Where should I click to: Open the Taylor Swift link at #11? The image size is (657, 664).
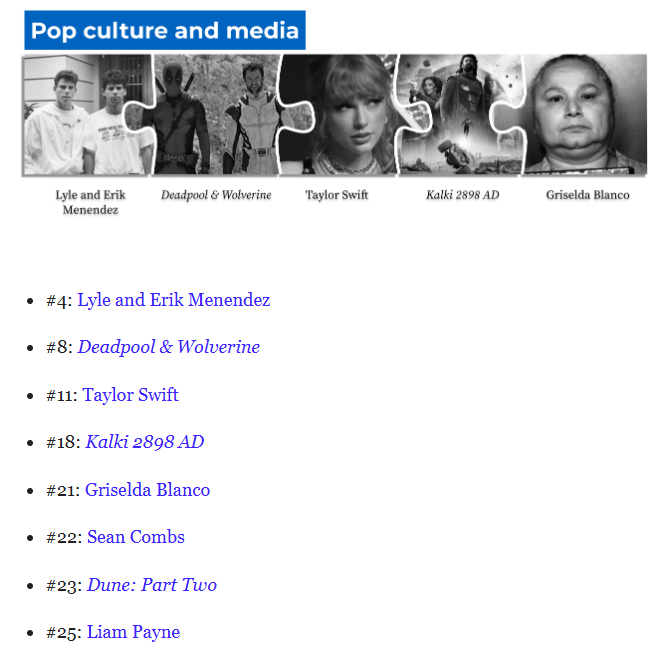click(130, 395)
